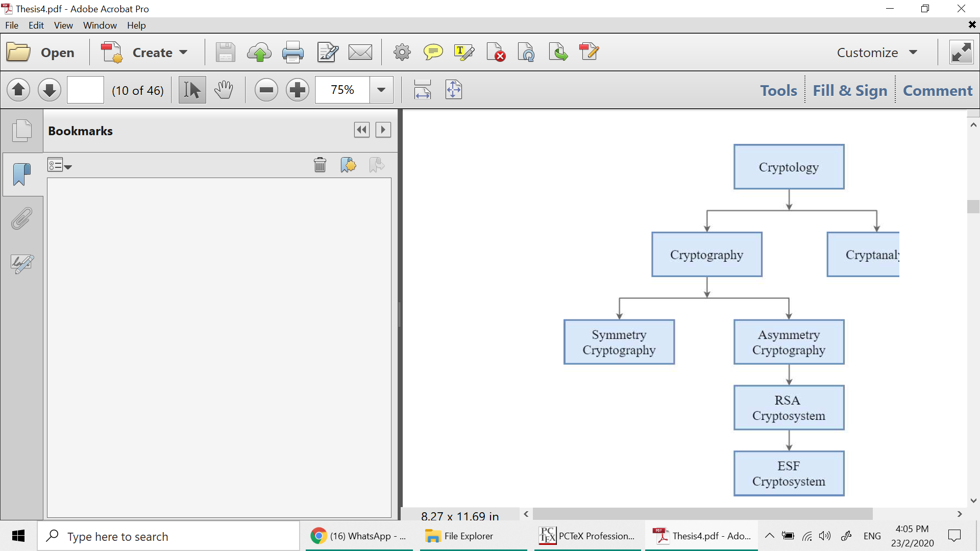Open the bookmarks options dropdown menu

pos(60,165)
